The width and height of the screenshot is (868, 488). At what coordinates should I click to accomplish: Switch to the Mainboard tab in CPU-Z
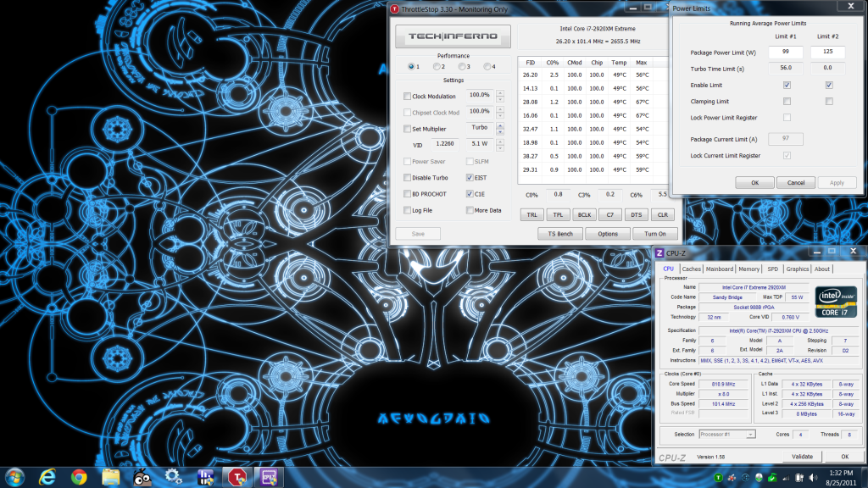point(720,269)
